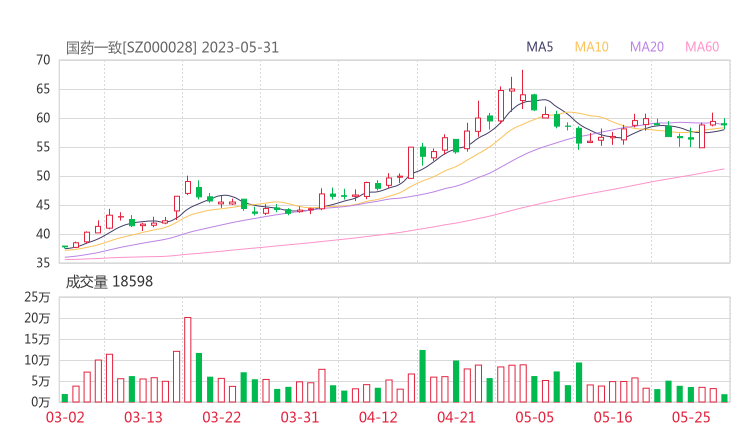Click the 25万 volume axis label
This screenshot has width=740, height=440.
[x=37, y=297]
